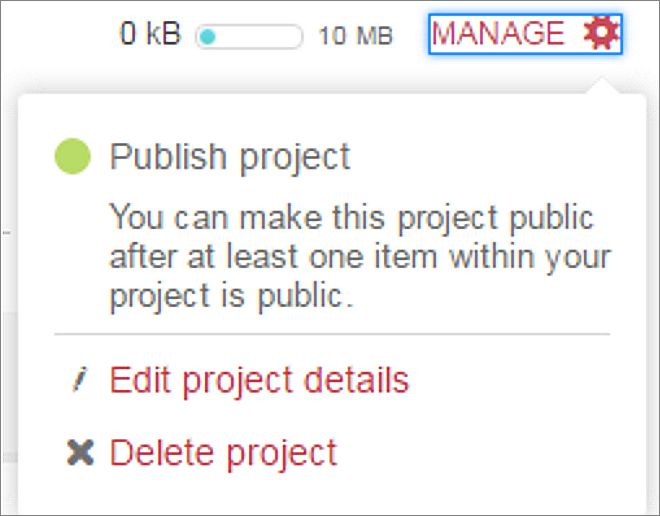Screen dimensions: 660x516
Task: Select the Publish project heading
Action: pyautogui.click(x=230, y=157)
